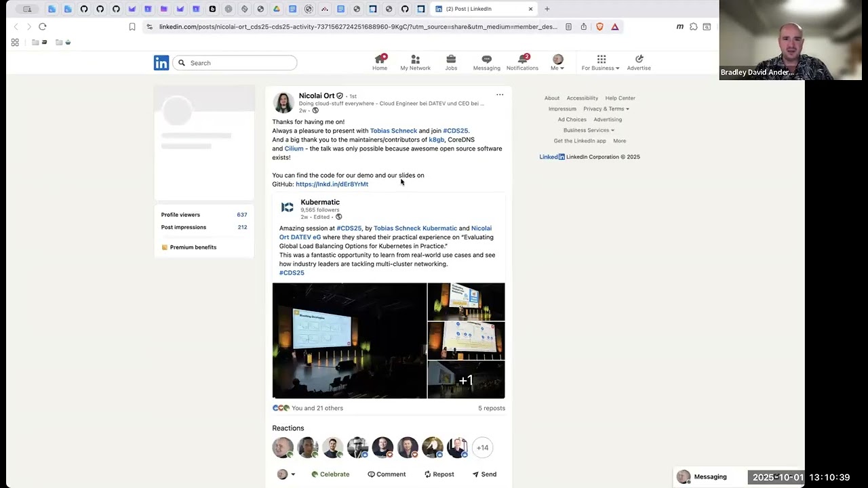Open the Accessibility footer link

pos(583,98)
